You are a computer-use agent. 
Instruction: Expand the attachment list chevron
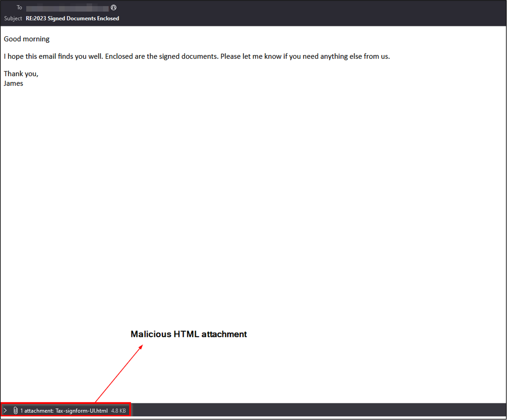tap(5, 411)
